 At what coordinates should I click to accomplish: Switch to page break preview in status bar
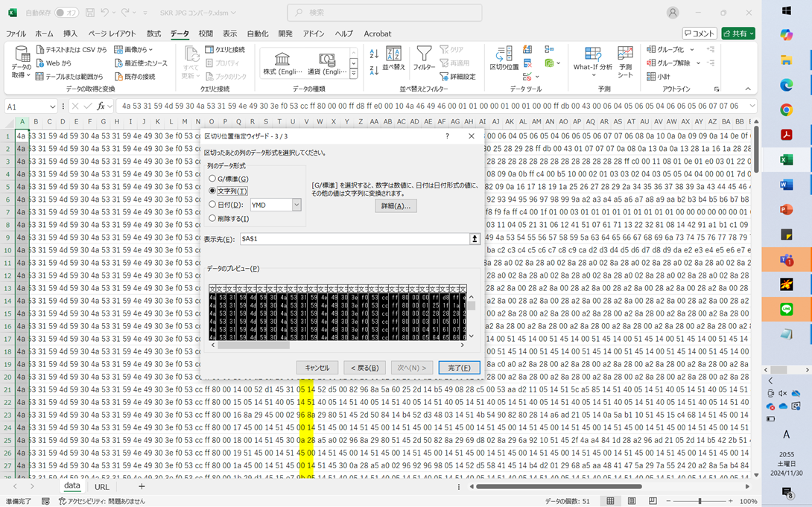[x=653, y=501]
